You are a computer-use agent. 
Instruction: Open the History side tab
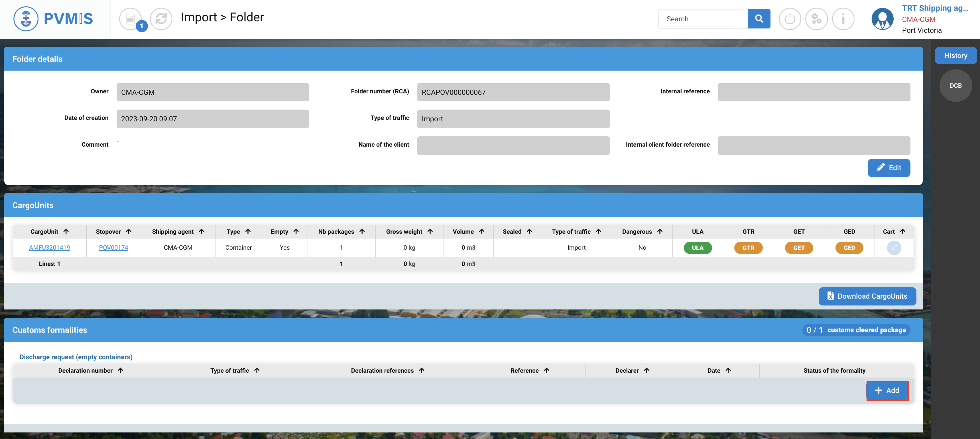click(955, 56)
